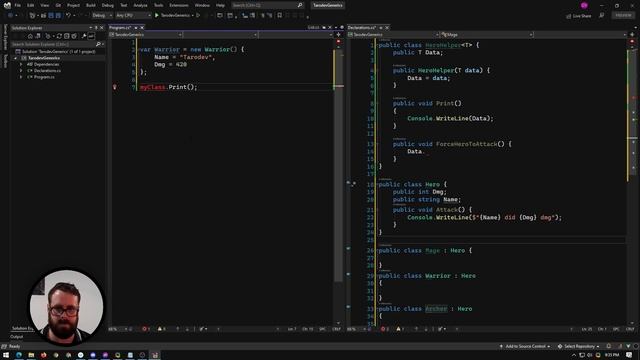Click the Solution Explorer Refresh icon

(59, 36)
